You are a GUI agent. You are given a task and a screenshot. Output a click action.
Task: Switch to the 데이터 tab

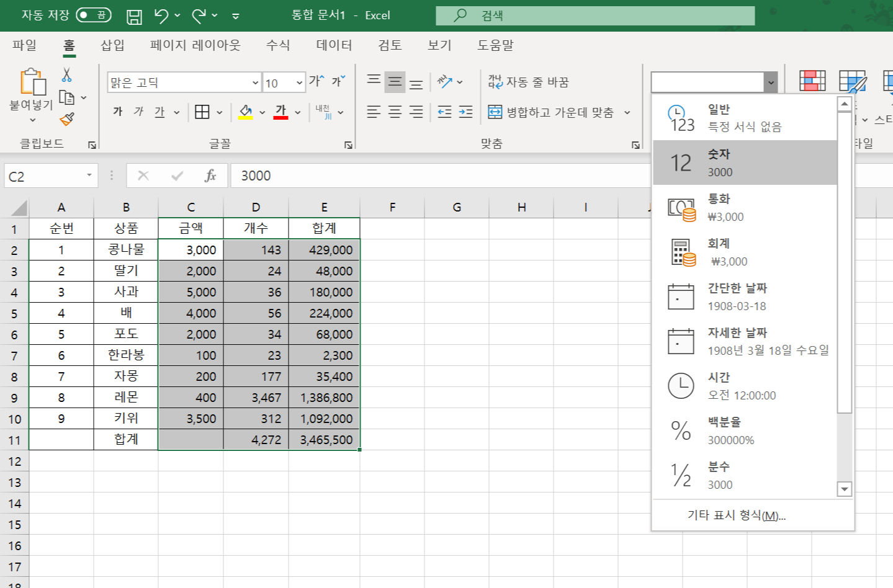pos(334,45)
